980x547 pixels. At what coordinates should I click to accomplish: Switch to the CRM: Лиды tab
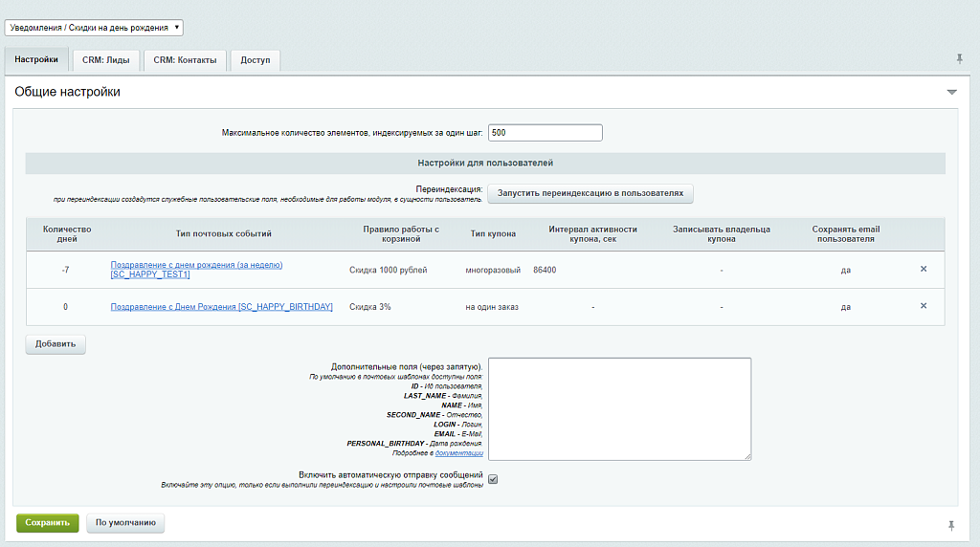pyautogui.click(x=105, y=60)
